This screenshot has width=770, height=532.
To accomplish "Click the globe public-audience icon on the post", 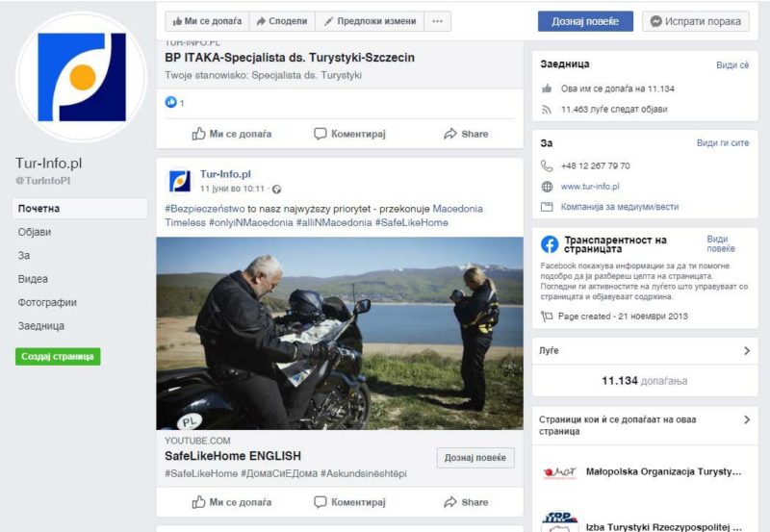I will point(276,189).
